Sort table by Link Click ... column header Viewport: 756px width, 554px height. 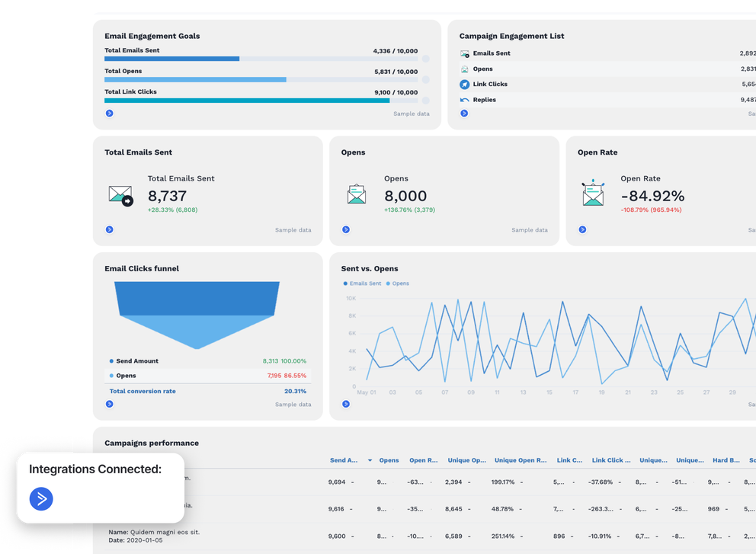tap(611, 460)
